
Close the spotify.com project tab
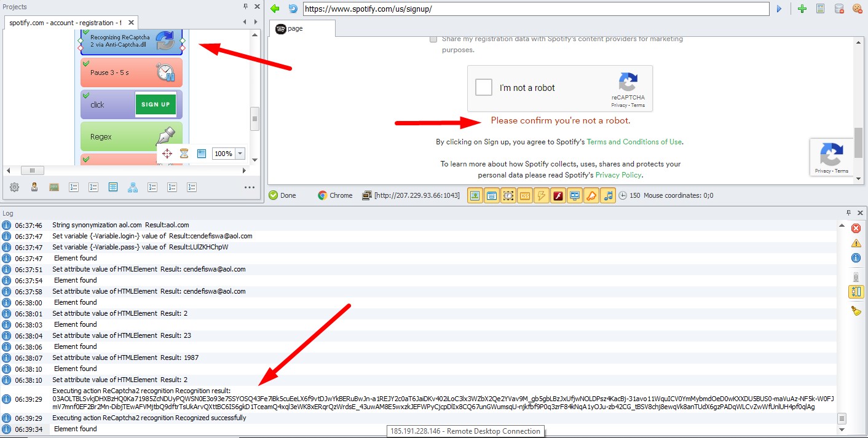pyautogui.click(x=132, y=22)
